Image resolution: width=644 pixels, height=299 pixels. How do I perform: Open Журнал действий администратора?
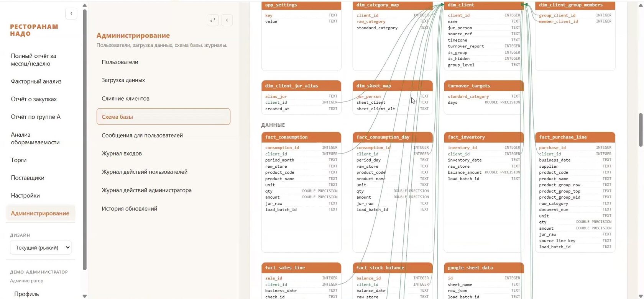[x=163, y=190]
